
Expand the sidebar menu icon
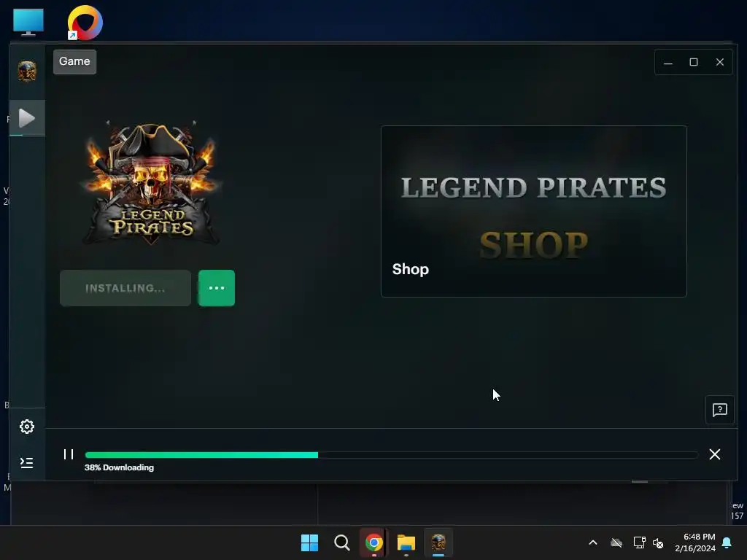tap(27, 462)
